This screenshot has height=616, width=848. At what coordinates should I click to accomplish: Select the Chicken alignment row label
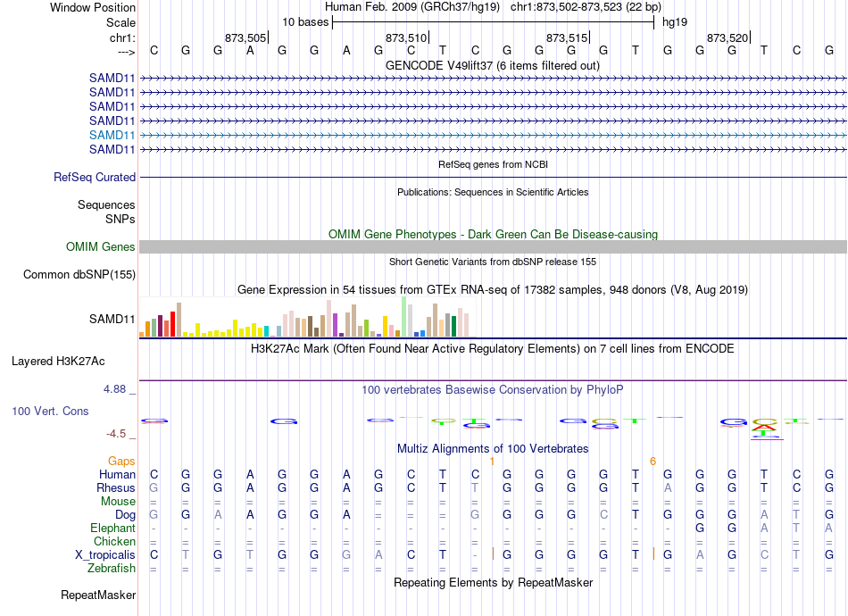pos(114,541)
